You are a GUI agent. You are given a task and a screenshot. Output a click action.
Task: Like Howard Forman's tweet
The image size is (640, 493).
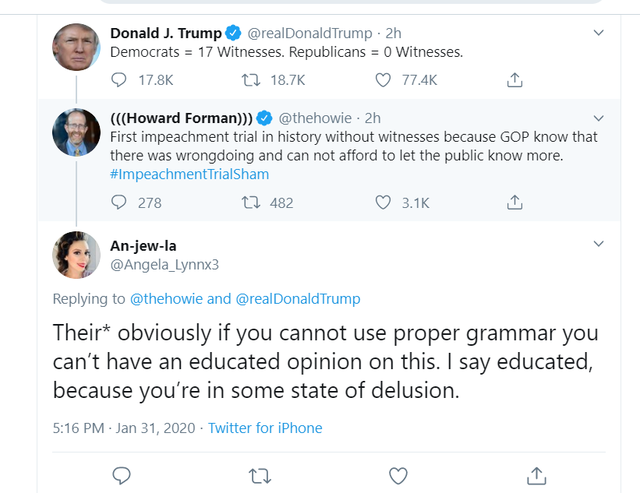(384, 202)
